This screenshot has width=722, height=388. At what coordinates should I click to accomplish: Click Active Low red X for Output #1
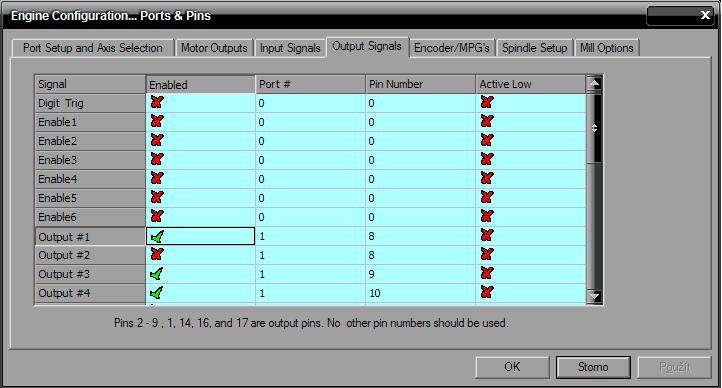click(487, 235)
